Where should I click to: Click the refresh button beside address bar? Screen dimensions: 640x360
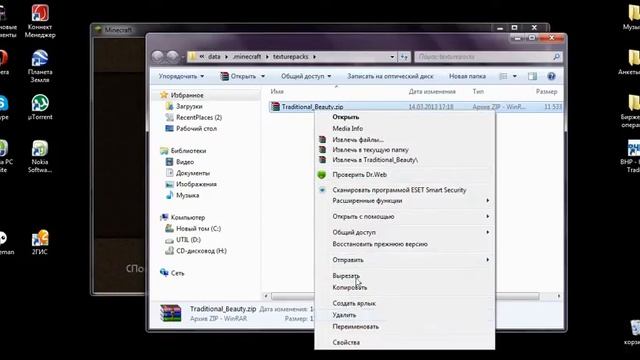tap(404, 57)
